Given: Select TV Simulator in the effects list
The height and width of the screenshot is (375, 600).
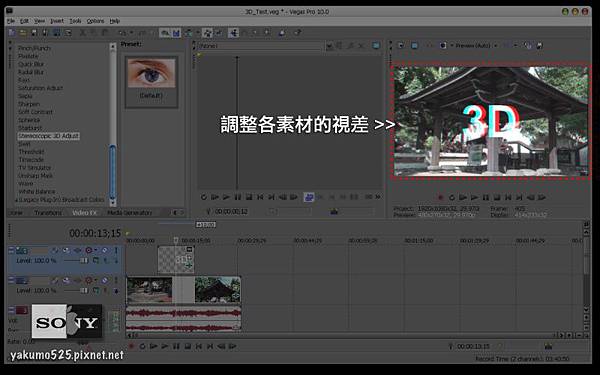Looking at the screenshot, I should point(35,168).
